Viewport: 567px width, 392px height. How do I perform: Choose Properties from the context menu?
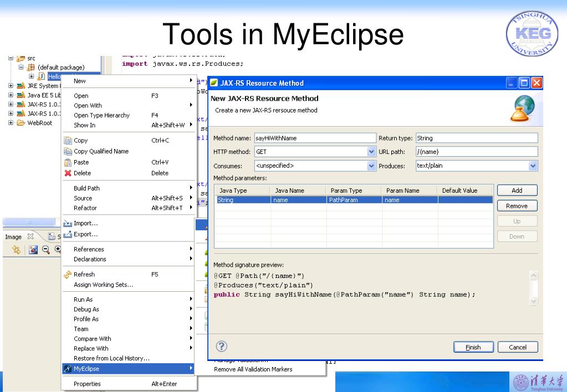[86, 383]
